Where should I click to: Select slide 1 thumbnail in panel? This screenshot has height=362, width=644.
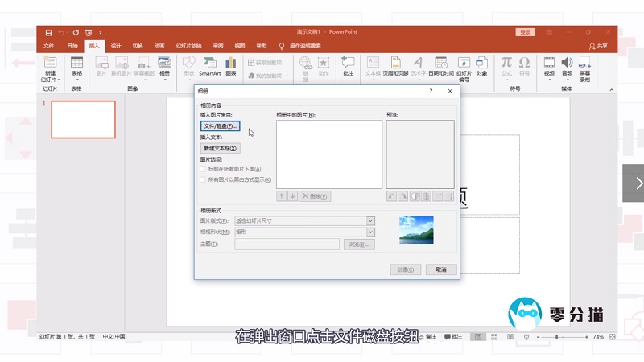pyautogui.click(x=83, y=119)
